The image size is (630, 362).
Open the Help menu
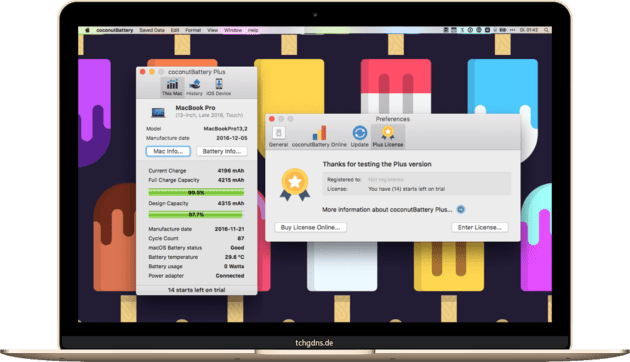[x=253, y=30]
